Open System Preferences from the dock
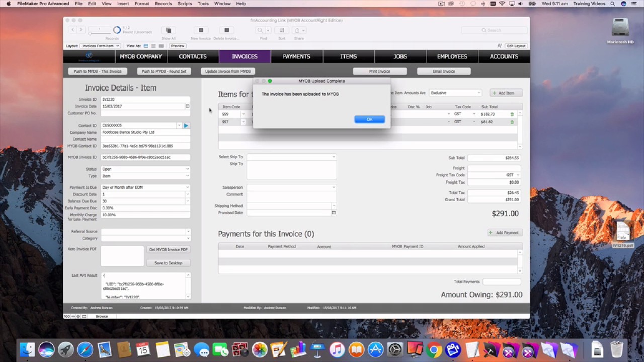 pos(395,350)
